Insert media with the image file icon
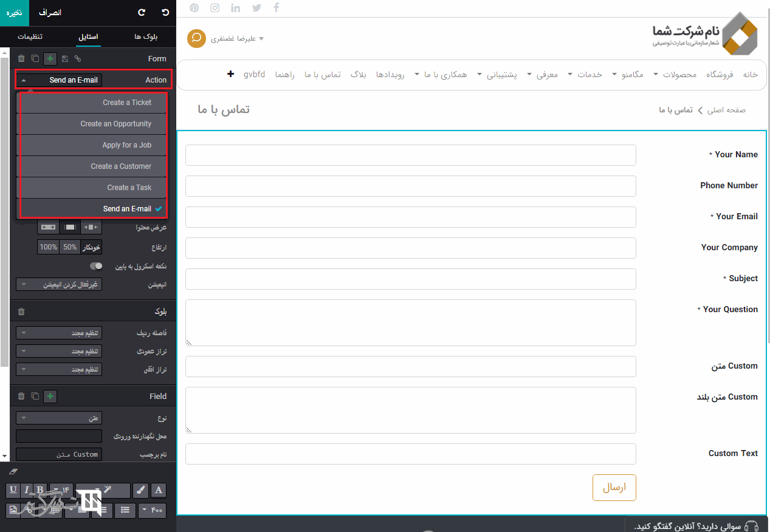Screen dimensions: 770x532 coord(13,510)
